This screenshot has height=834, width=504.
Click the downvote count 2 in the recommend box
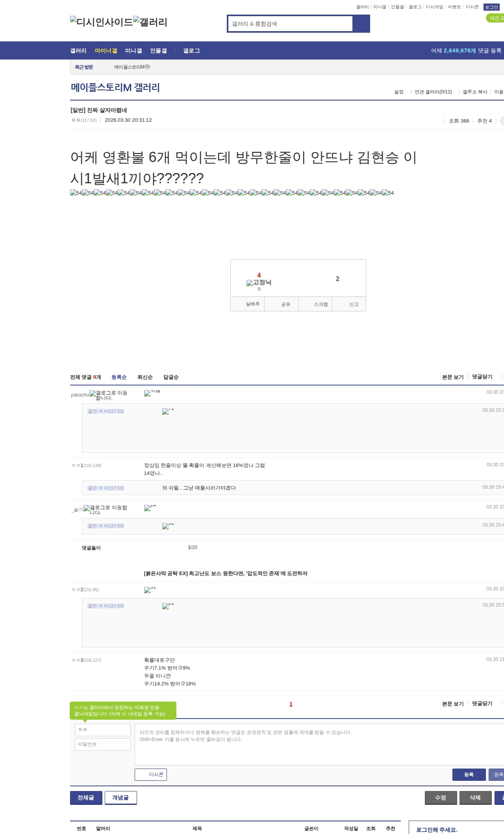pos(337,279)
